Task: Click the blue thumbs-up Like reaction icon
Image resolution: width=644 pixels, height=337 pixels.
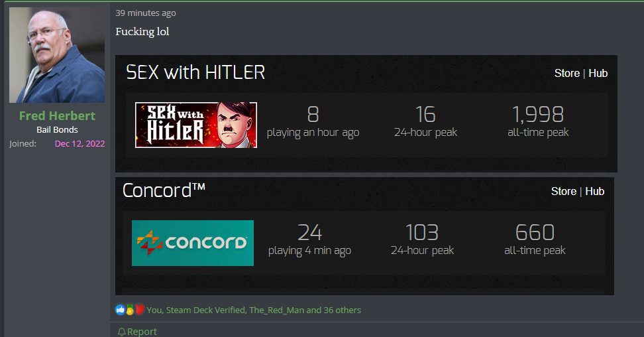Action: tap(121, 309)
